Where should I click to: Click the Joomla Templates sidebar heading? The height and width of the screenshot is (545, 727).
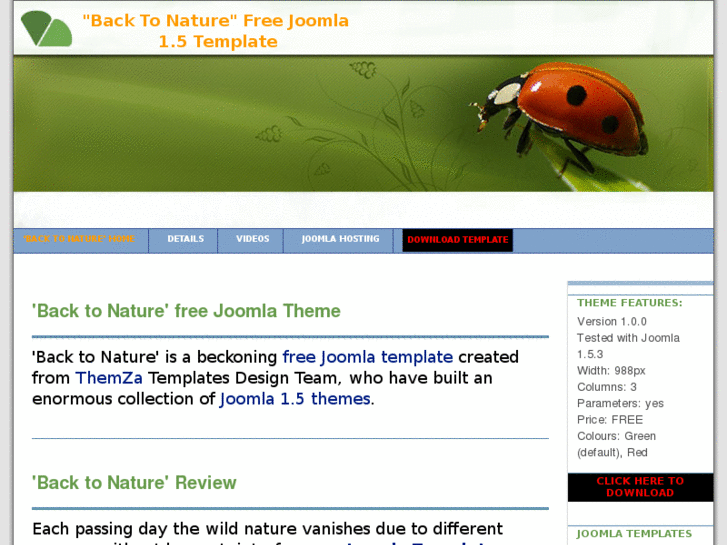coord(634,533)
